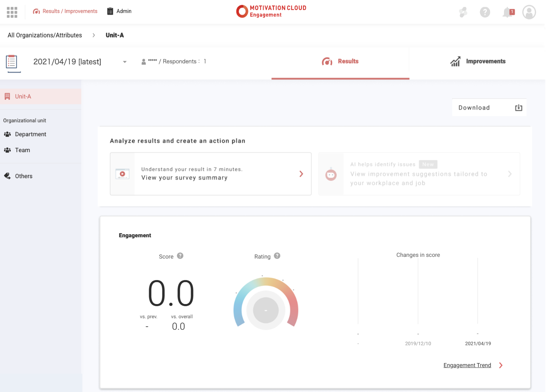Open the app grid launcher icon
This screenshot has height=392, width=547.
12,12
